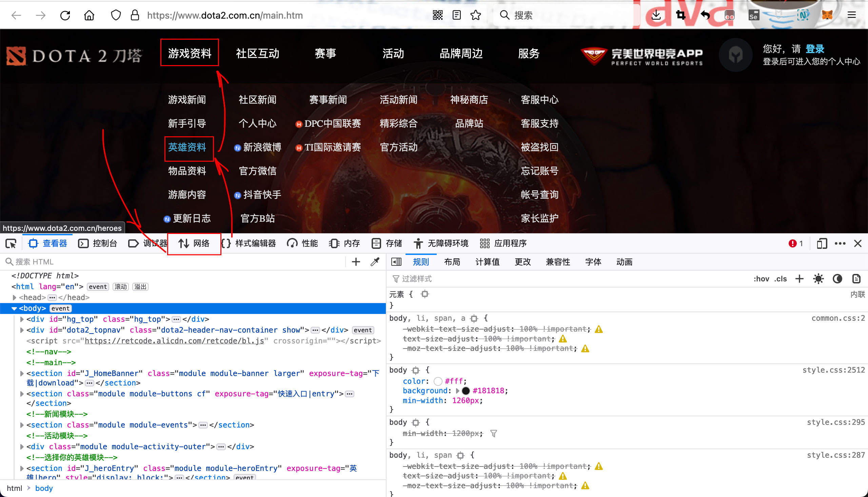The image size is (868, 497).
Task: Toggle the event badge on body element
Action: [x=60, y=308]
